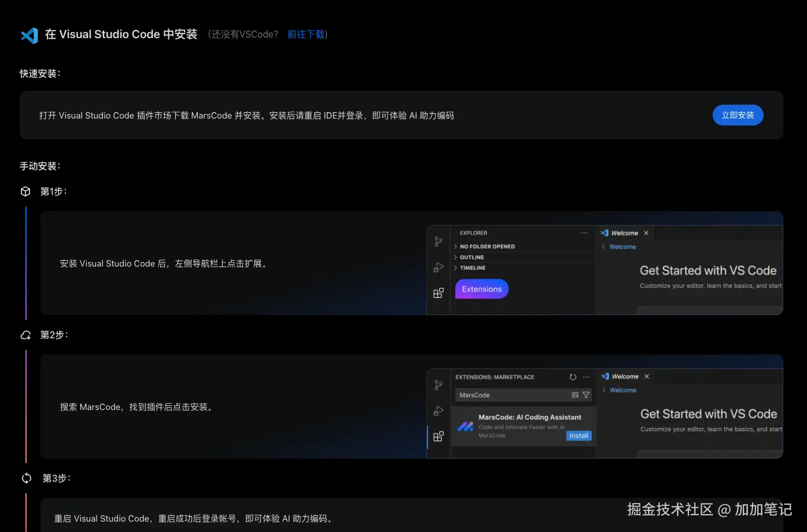Open Explorer more actions ellipsis

coord(584,233)
